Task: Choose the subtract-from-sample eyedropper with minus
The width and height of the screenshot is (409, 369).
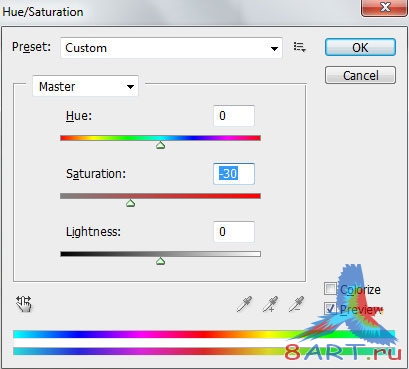Action: [x=296, y=304]
